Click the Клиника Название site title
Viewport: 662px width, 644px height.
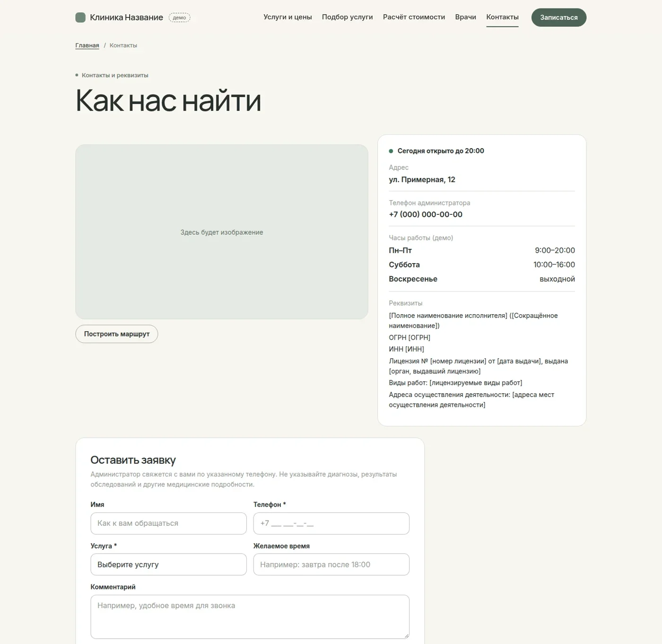pos(126,18)
